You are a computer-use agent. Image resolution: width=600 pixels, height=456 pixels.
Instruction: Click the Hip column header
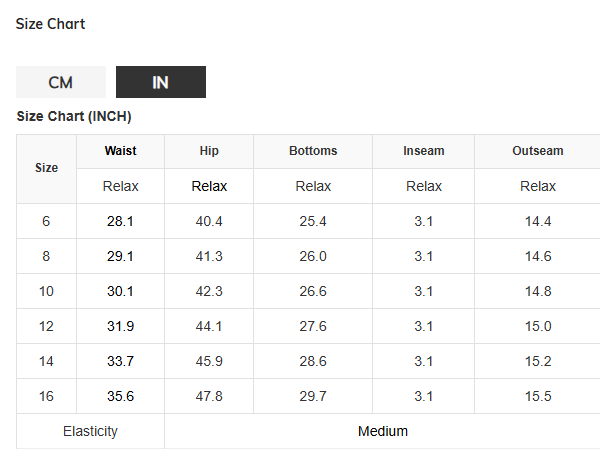[x=209, y=151]
